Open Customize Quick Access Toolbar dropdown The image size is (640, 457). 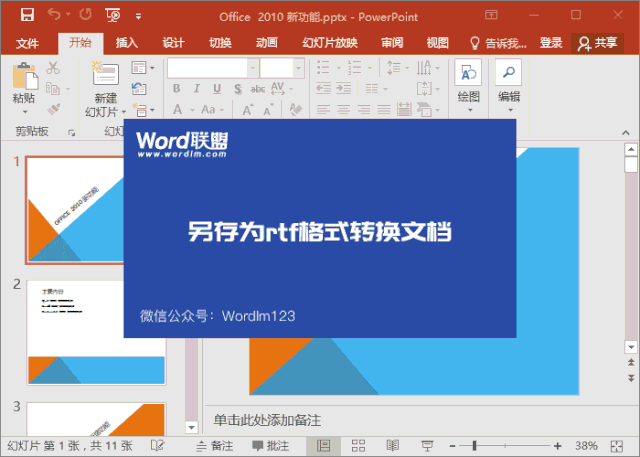tap(138, 16)
